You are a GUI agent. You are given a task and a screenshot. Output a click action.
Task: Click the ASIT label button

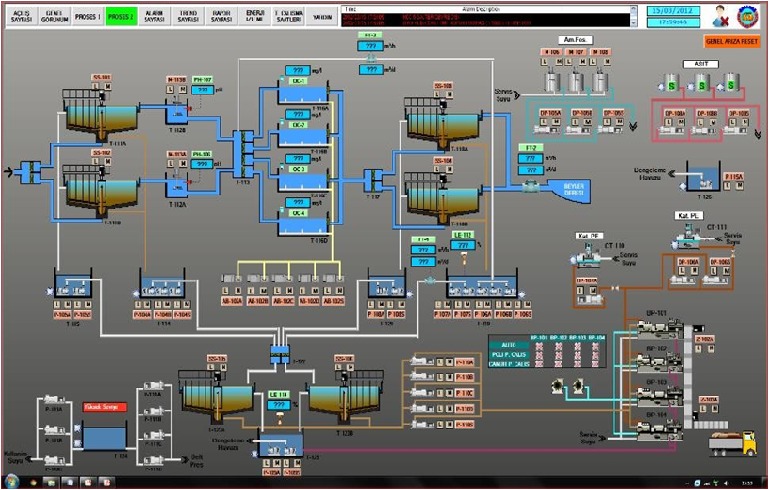click(x=701, y=64)
